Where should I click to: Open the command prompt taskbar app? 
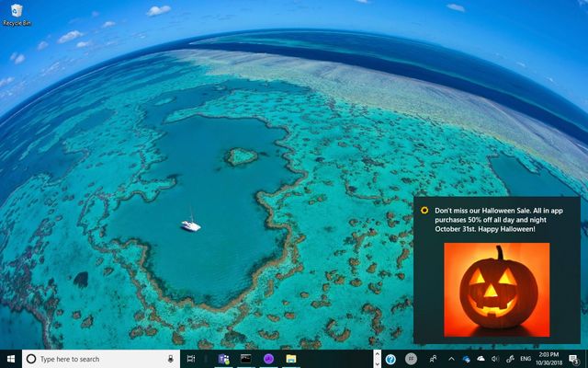coord(245,359)
